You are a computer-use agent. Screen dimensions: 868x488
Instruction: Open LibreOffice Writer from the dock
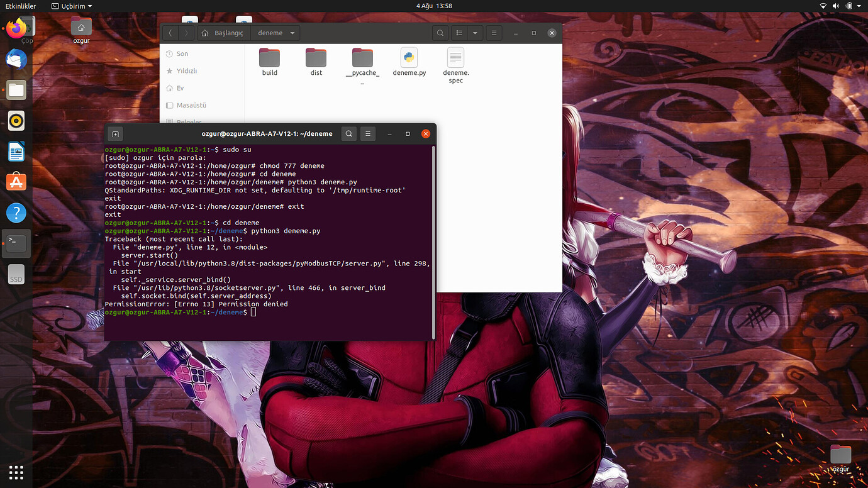click(16, 151)
